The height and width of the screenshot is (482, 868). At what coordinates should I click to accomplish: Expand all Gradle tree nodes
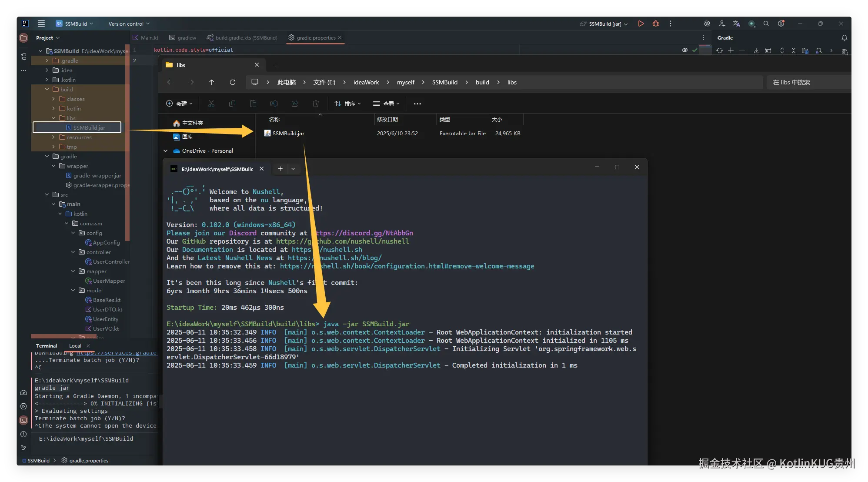(x=782, y=50)
